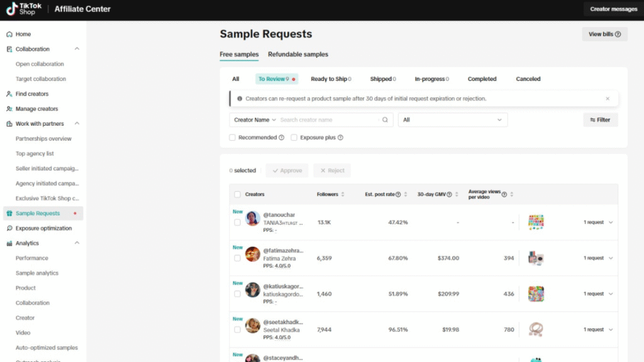
Task: Select the @tanouchar row checkbox
Action: click(x=237, y=222)
